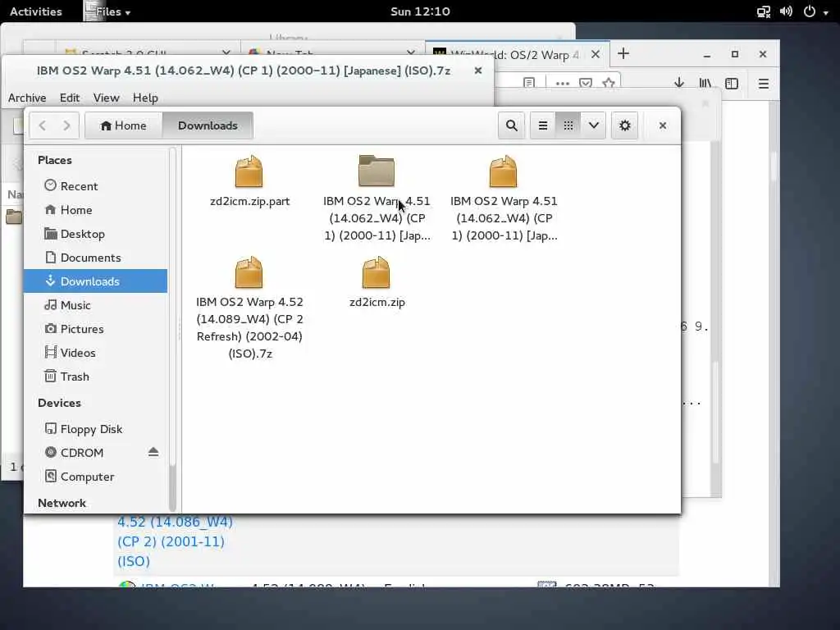Screen dimensions: 840x630
Task: Click the Home path bar button
Action: coord(124,126)
